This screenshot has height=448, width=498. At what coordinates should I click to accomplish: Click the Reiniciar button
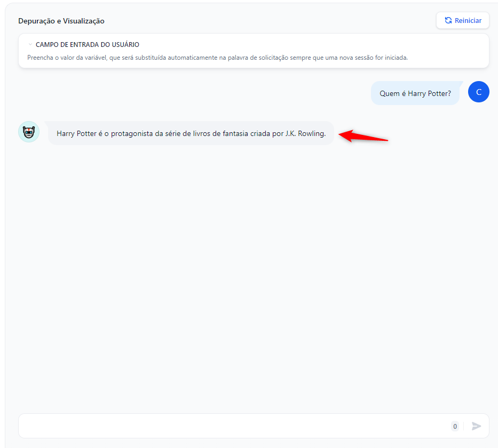[x=462, y=21]
